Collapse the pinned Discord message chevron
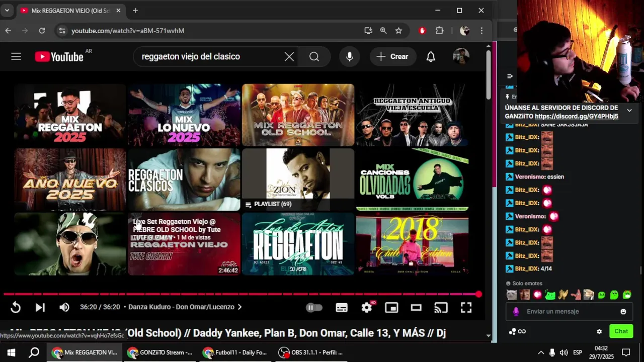Image resolution: width=644 pixels, height=362 pixels. [629, 110]
